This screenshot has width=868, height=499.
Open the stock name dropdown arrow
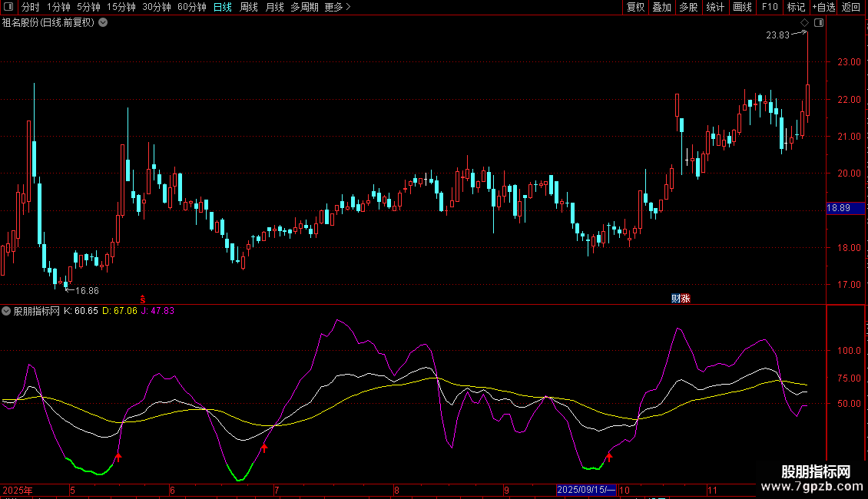103,22
